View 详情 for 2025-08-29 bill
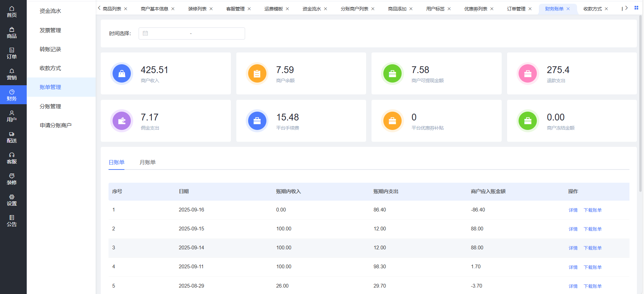Image resolution: width=644 pixels, height=294 pixels. click(573, 286)
